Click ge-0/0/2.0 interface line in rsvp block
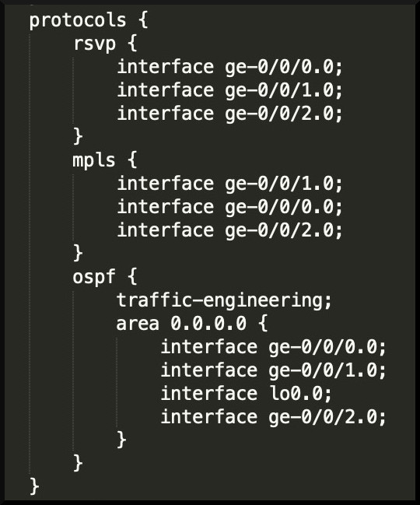The height and width of the screenshot is (505, 420). [x=229, y=114]
